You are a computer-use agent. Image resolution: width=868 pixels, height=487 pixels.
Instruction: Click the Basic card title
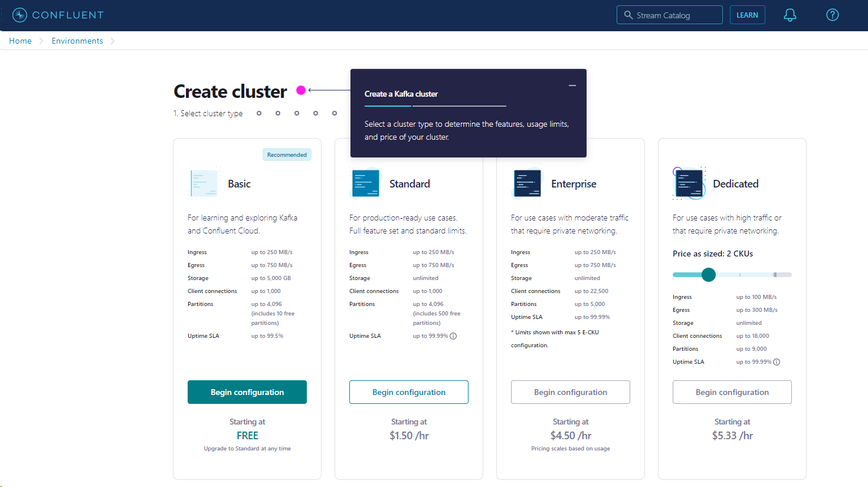239,184
